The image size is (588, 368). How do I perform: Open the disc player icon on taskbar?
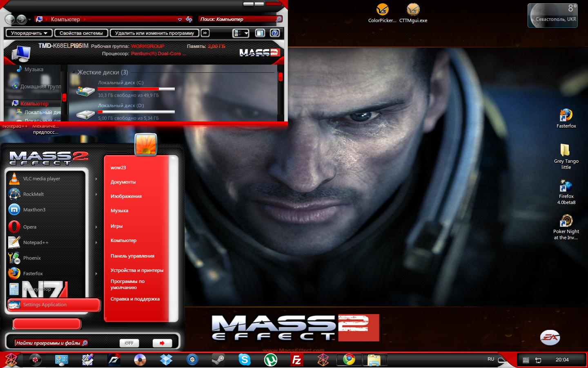140,360
